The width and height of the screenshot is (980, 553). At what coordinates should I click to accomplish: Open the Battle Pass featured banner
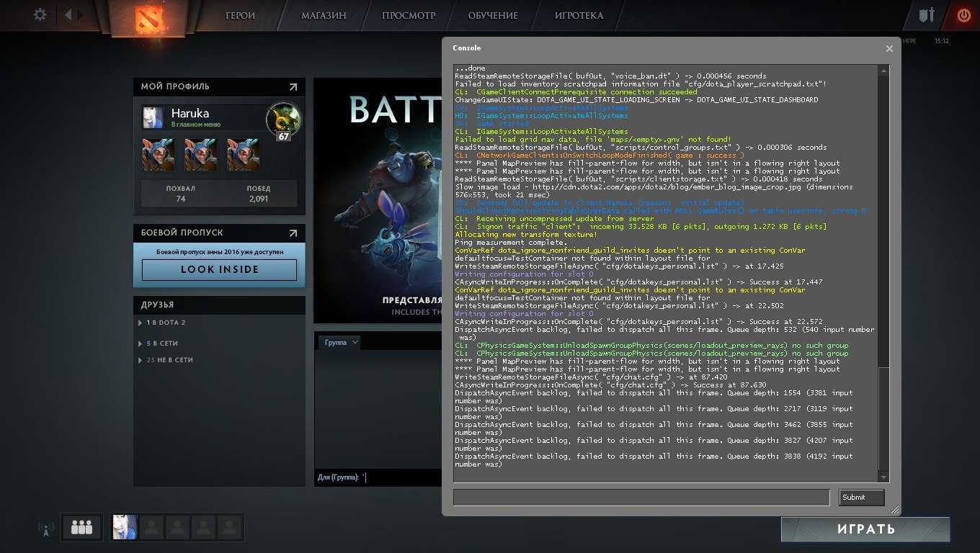tap(378, 199)
